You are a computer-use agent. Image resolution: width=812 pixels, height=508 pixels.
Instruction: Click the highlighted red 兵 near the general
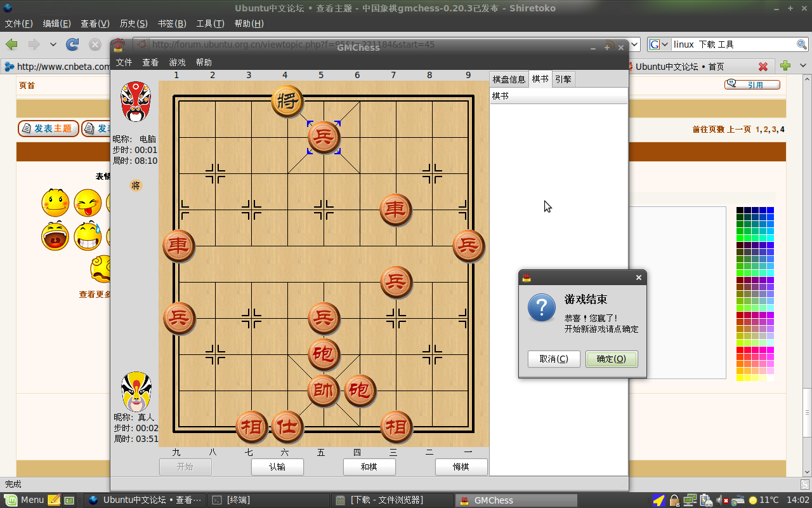pyautogui.click(x=324, y=137)
